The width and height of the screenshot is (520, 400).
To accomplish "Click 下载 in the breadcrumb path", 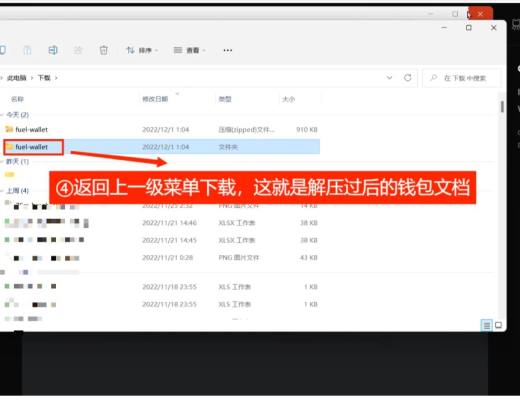I will (44, 78).
